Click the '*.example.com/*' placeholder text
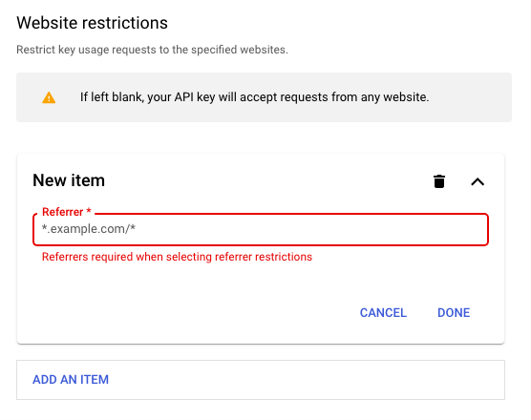The height and width of the screenshot is (420, 531). click(89, 229)
